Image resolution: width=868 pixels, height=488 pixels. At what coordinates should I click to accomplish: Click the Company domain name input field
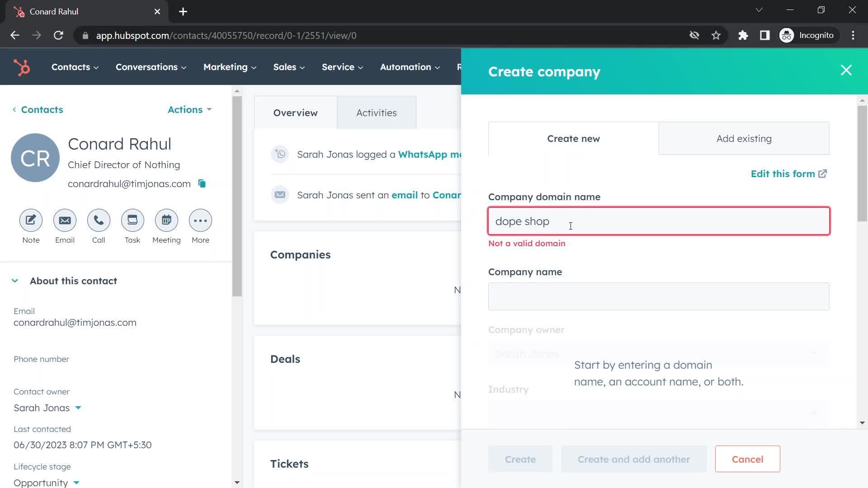coord(659,221)
